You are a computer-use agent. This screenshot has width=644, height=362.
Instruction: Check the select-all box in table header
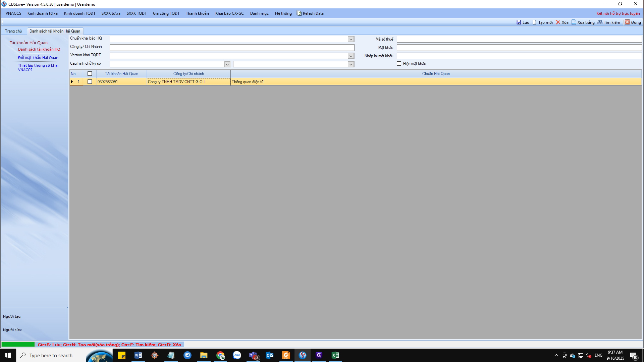tap(90, 74)
